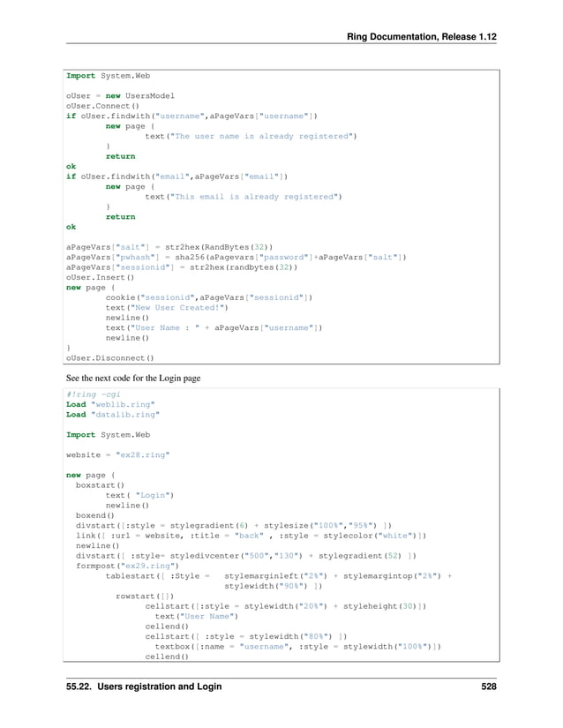
Task: Select the cookie("sessionid" line
Action: 209,297
